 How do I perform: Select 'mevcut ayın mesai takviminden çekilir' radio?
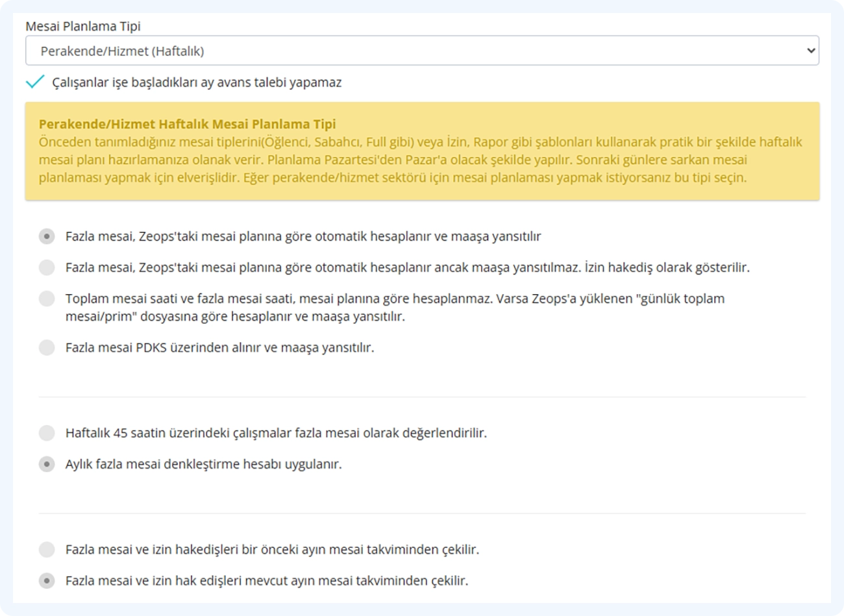(47, 580)
